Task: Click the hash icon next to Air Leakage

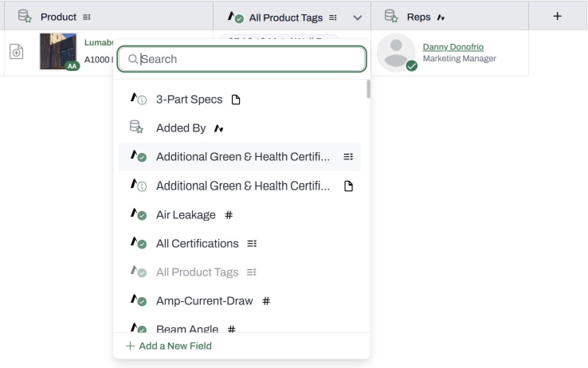Action: coord(229,215)
